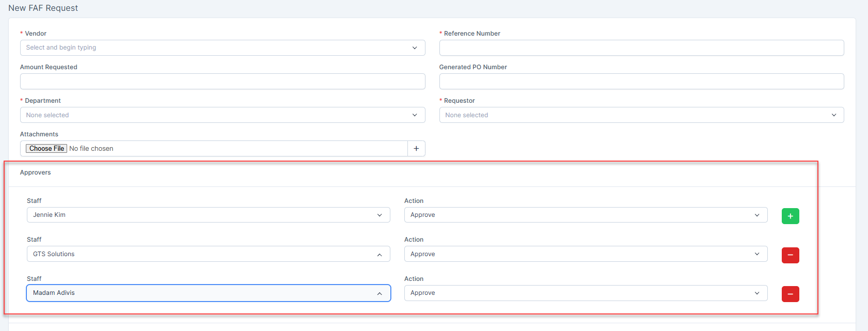Viewport: 868px width, 331px height.
Task: Expand the Jennie Kim staff dropdown
Action: pos(208,215)
